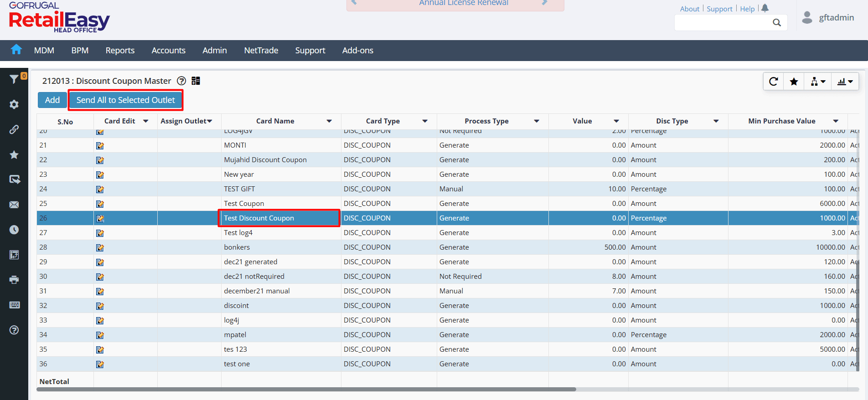
Task: Open the bar chart dropdown in toolbar
Action: click(x=845, y=82)
